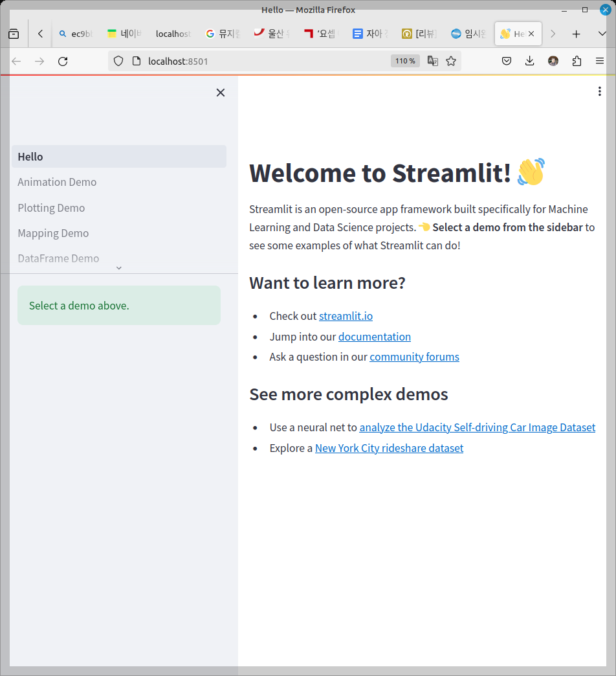This screenshot has width=616, height=676.
Task: Open the DataFrame Demo page
Action: (x=58, y=258)
